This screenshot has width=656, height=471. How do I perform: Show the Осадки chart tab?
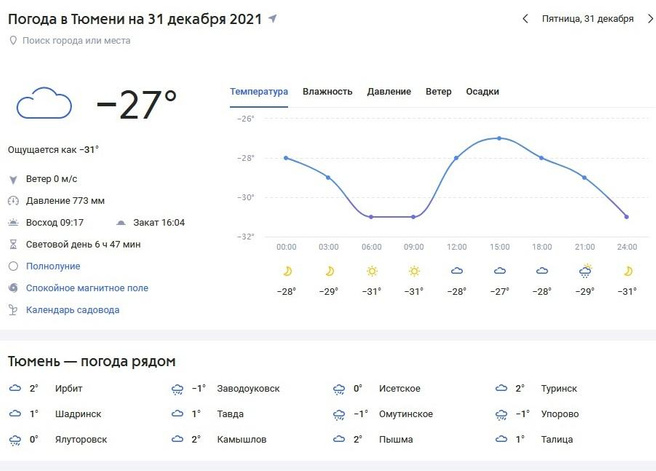point(482,92)
